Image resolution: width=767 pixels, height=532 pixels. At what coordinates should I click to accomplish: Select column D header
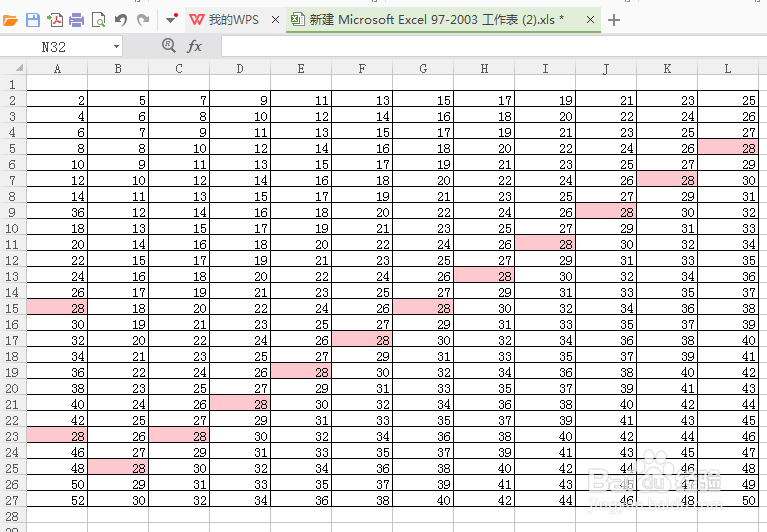(x=240, y=68)
